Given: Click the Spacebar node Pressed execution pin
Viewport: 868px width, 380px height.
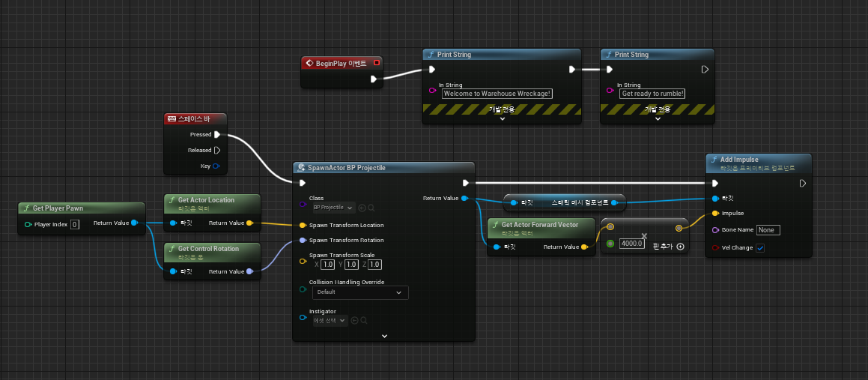Looking at the screenshot, I should point(217,135).
